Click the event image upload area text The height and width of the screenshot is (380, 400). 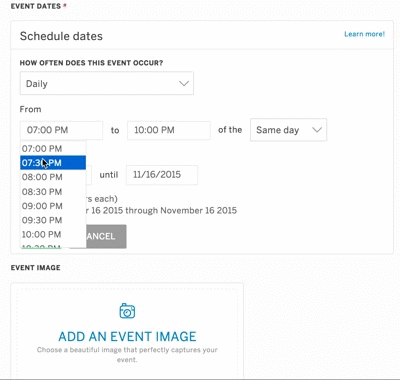click(127, 355)
